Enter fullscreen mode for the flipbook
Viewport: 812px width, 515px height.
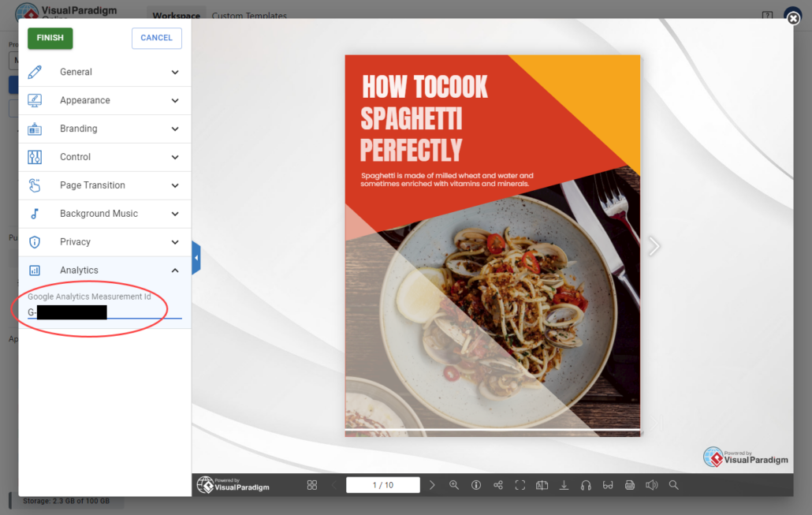520,484
